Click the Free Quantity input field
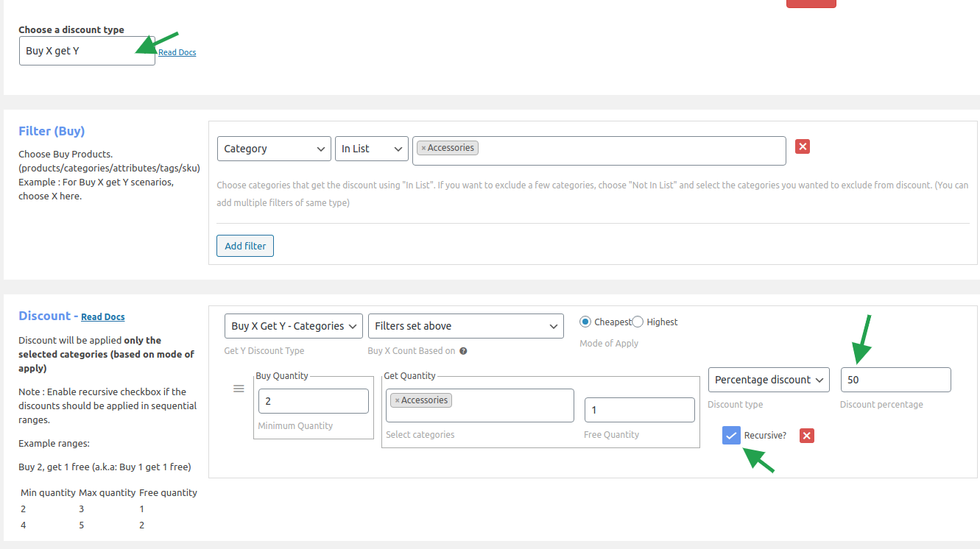The image size is (980, 549). pos(639,410)
